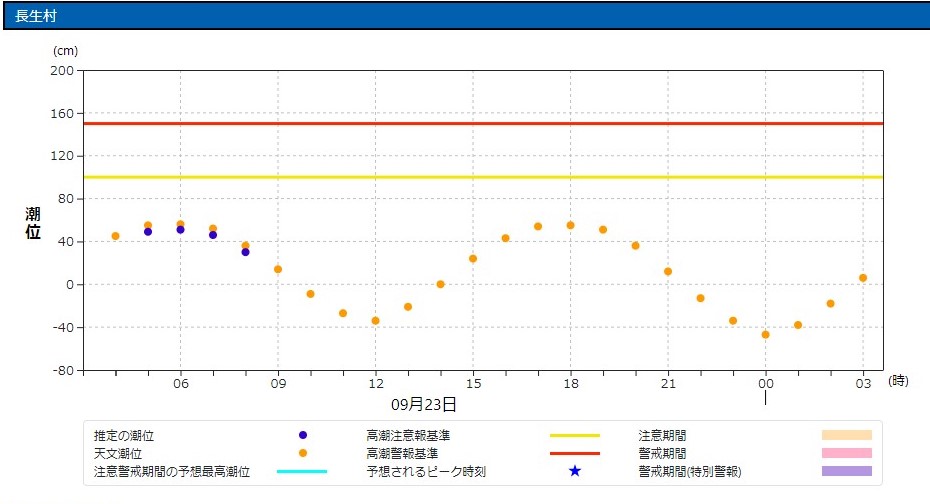The height and width of the screenshot is (504, 930).
Task: Click the orange tide point at 09
Action: 278,269
